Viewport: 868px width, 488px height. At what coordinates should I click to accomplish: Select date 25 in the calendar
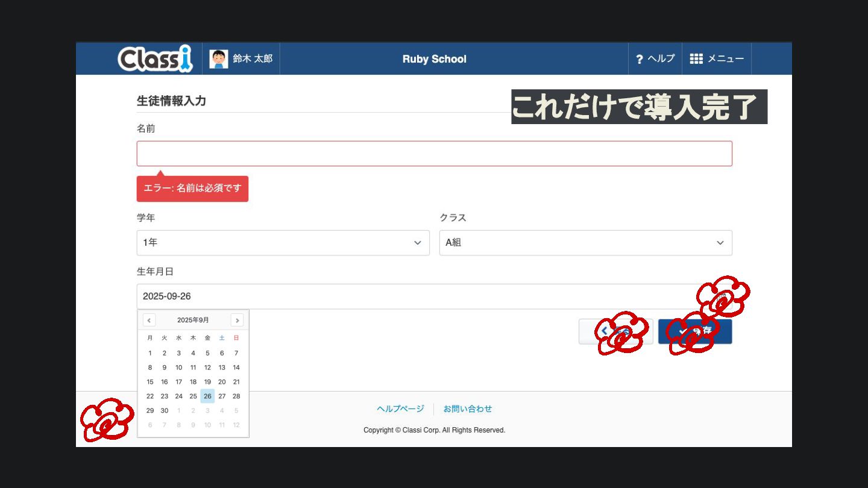[193, 396]
